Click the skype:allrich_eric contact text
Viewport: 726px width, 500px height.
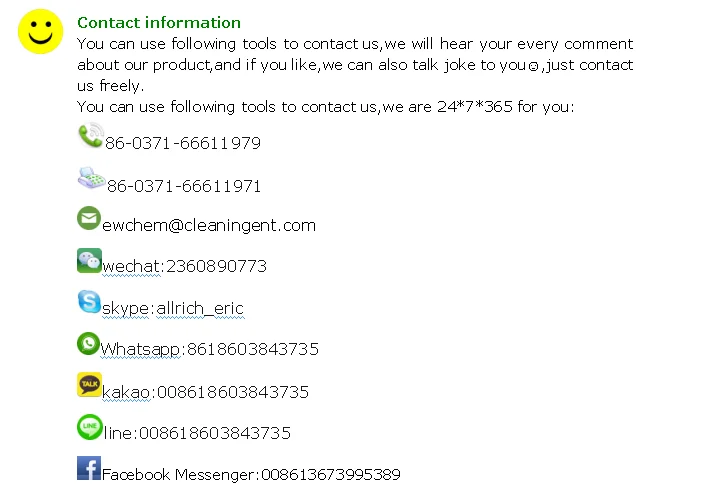coord(173,309)
